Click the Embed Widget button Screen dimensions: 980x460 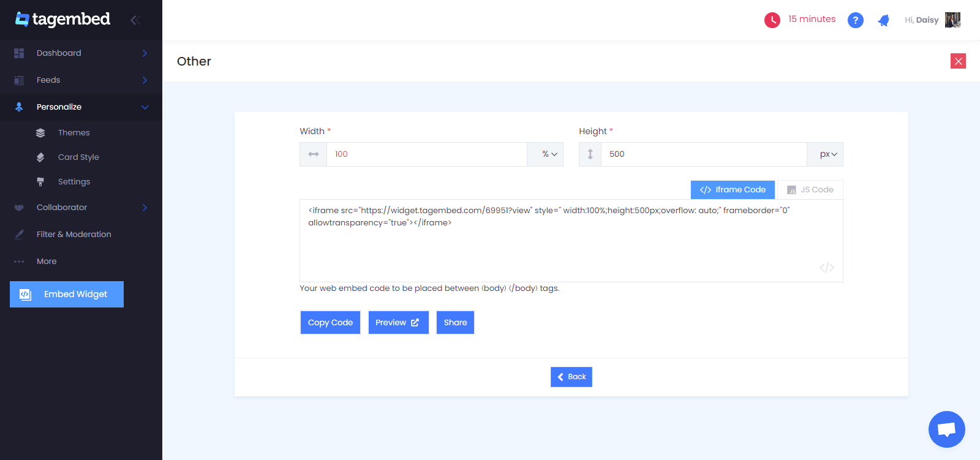click(x=67, y=294)
